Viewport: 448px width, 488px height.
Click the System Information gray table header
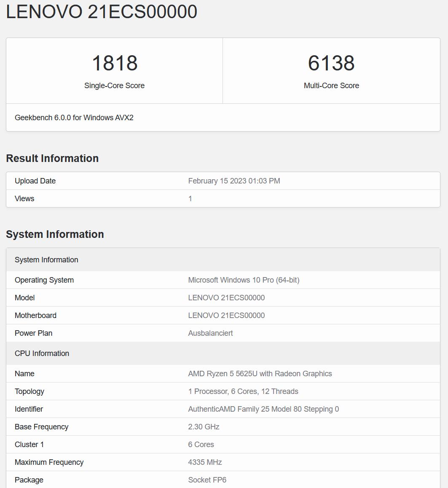(x=223, y=259)
